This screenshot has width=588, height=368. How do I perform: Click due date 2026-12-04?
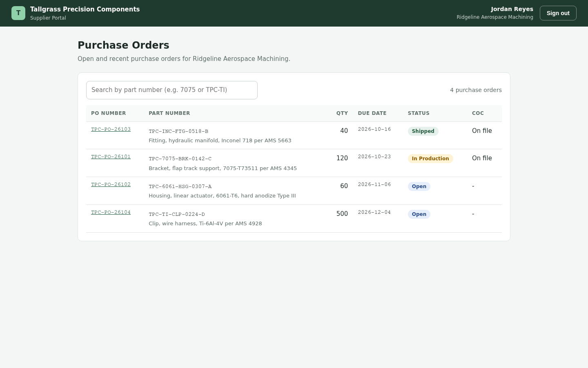click(374, 212)
